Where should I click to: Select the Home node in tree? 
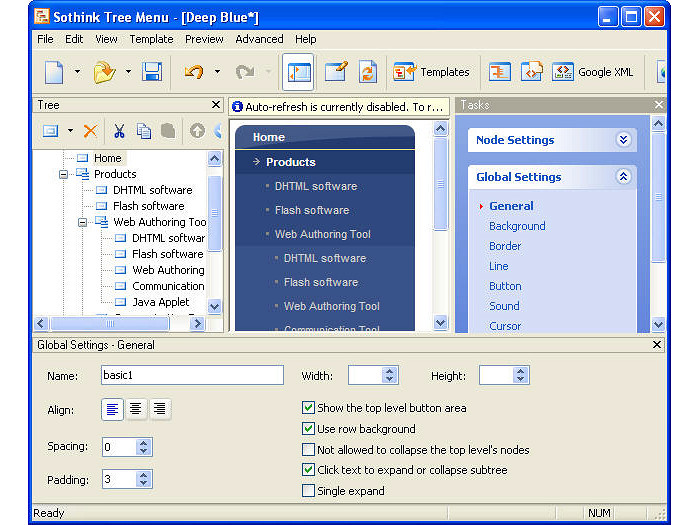tap(108, 158)
